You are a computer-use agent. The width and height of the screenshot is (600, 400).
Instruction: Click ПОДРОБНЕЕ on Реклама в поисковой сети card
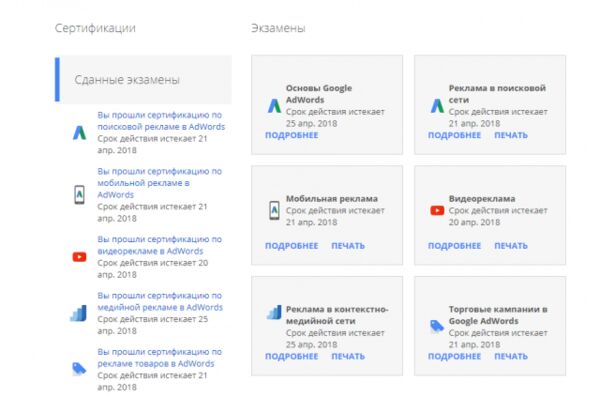(x=454, y=135)
